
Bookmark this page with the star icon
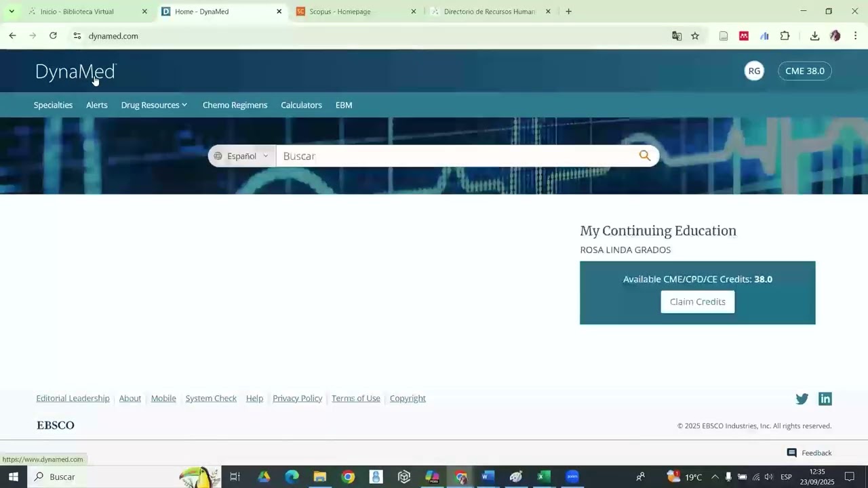click(695, 36)
